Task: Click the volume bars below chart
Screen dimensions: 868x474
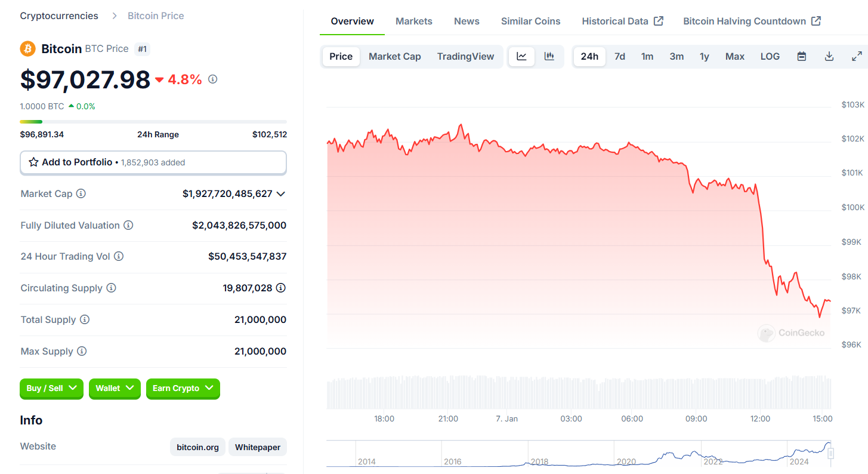Action: click(x=579, y=392)
